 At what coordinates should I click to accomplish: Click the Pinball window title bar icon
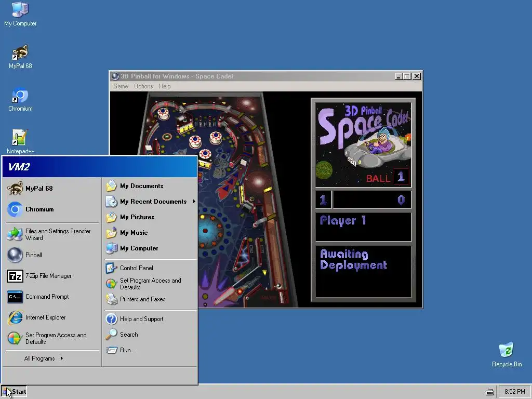(115, 76)
